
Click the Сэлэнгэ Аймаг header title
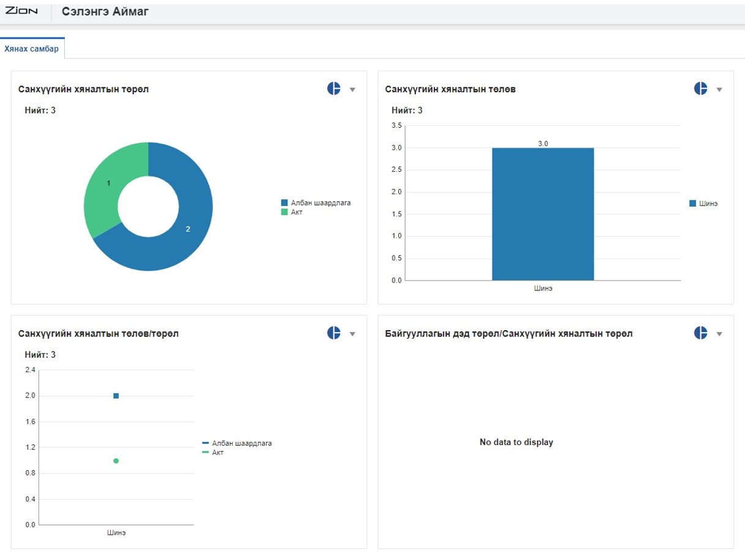(105, 12)
